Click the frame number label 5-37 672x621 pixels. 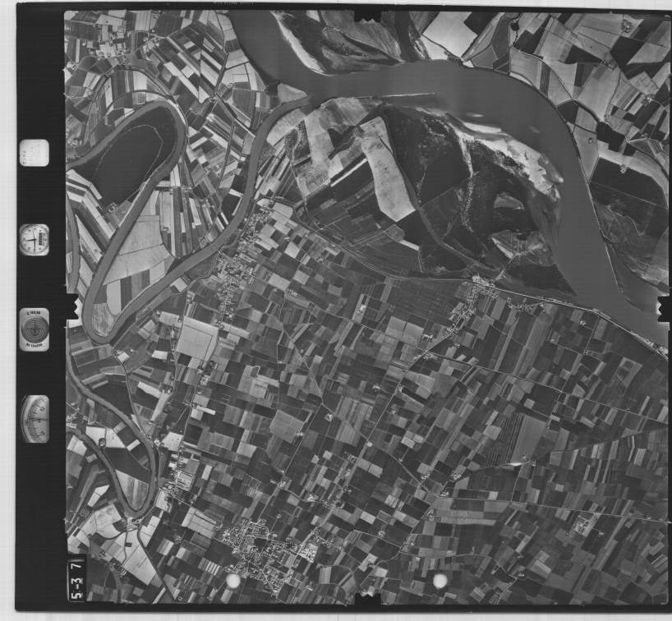76,567
